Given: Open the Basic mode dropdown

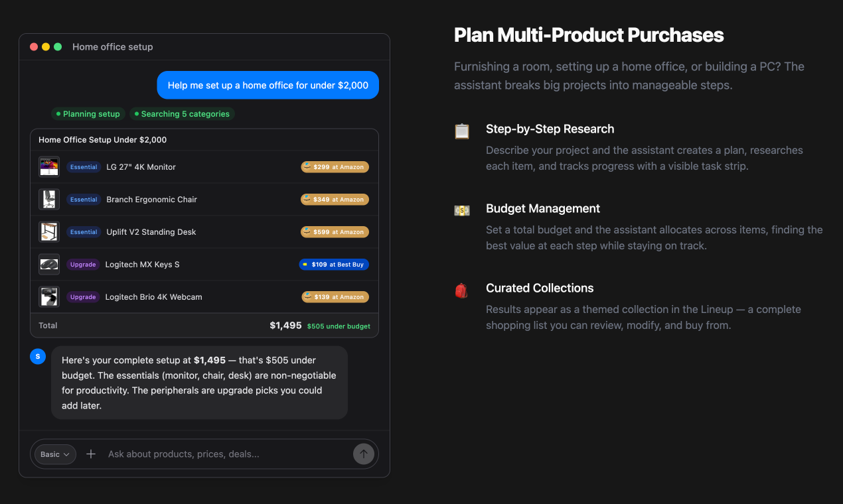Looking at the screenshot, I should click(55, 454).
